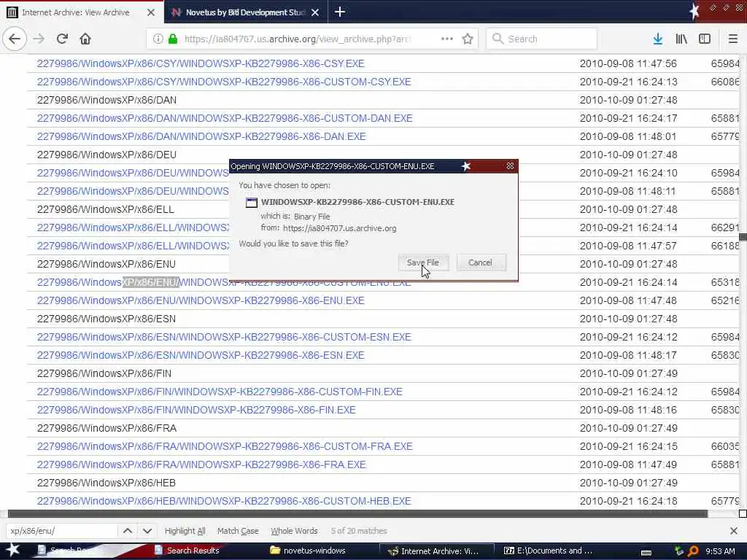
Task: Jump to previous find match arrow
Action: [x=128, y=531]
